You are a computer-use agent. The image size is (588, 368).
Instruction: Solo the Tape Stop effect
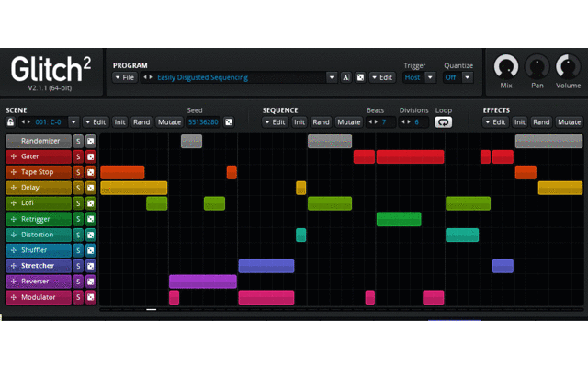pos(78,172)
